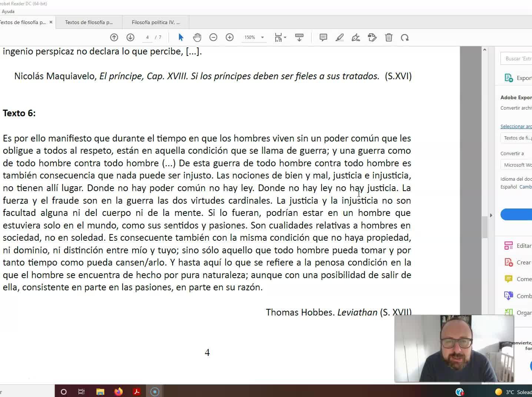Expand the 150% zoom level dropdown

262,37
